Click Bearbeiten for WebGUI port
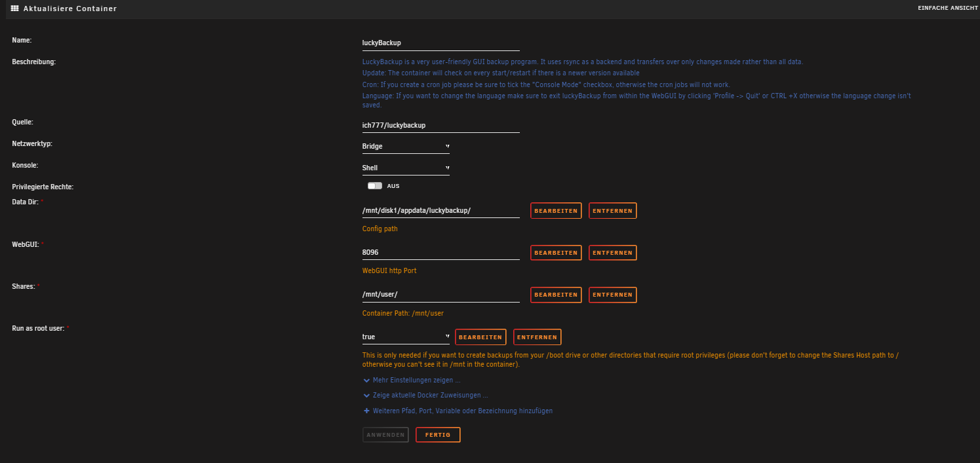This screenshot has width=980, height=463. click(556, 253)
